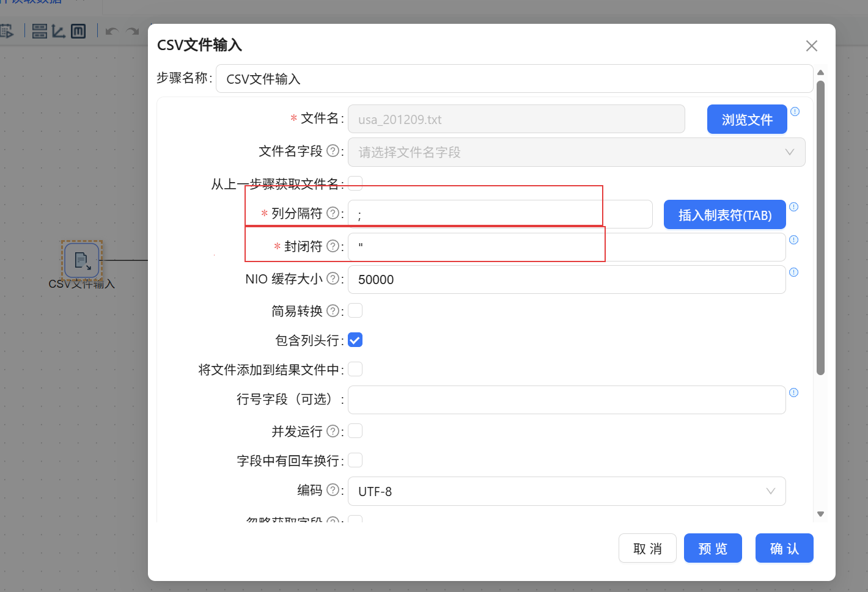Click the info icon right of 封闭符 field
Viewport: 868px width, 592px height.
[793, 240]
